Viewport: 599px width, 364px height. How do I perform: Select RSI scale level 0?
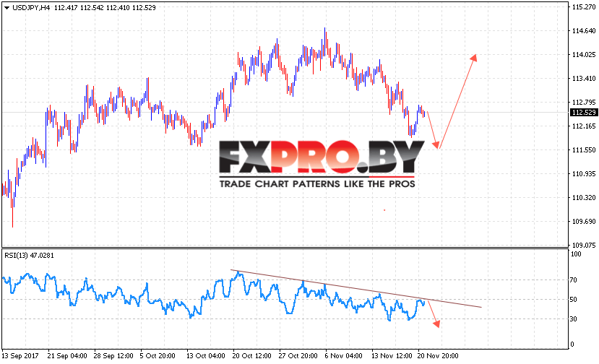572,344
